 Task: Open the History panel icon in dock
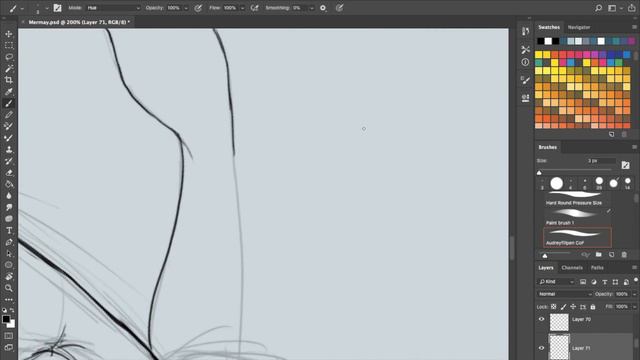tap(525, 31)
